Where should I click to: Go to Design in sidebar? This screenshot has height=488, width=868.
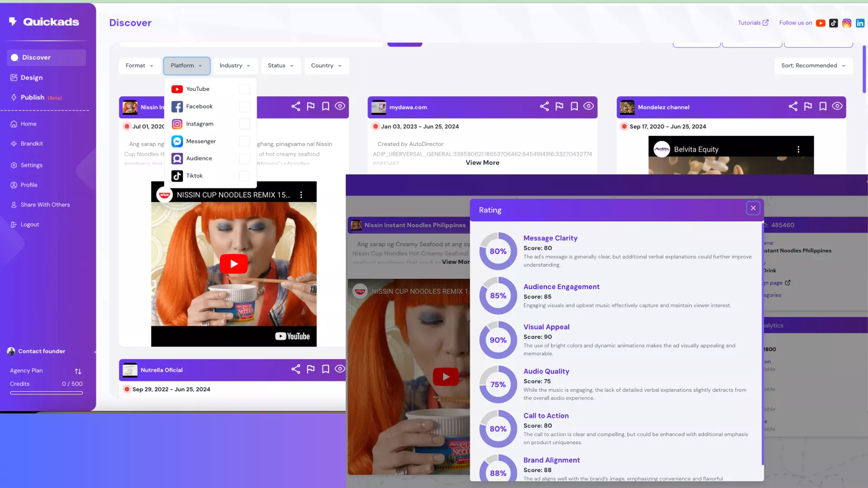coord(32,78)
